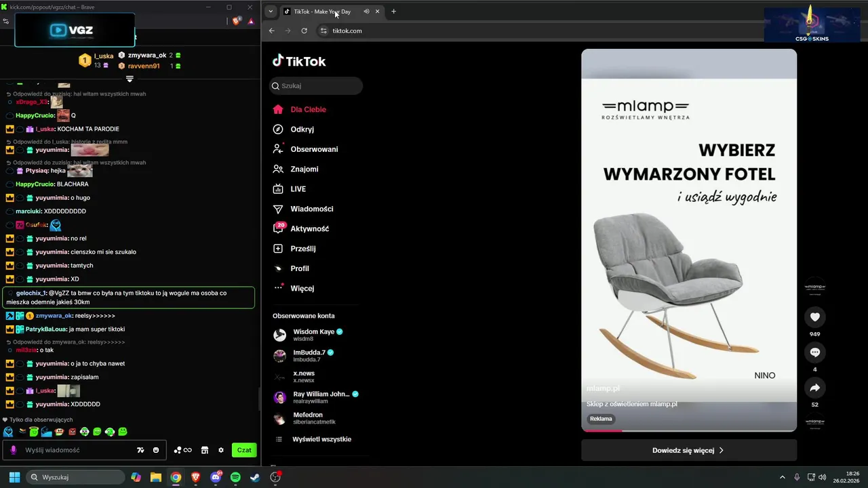Click the Dowiedz się więcej button
868x488 pixels.
coord(689,450)
